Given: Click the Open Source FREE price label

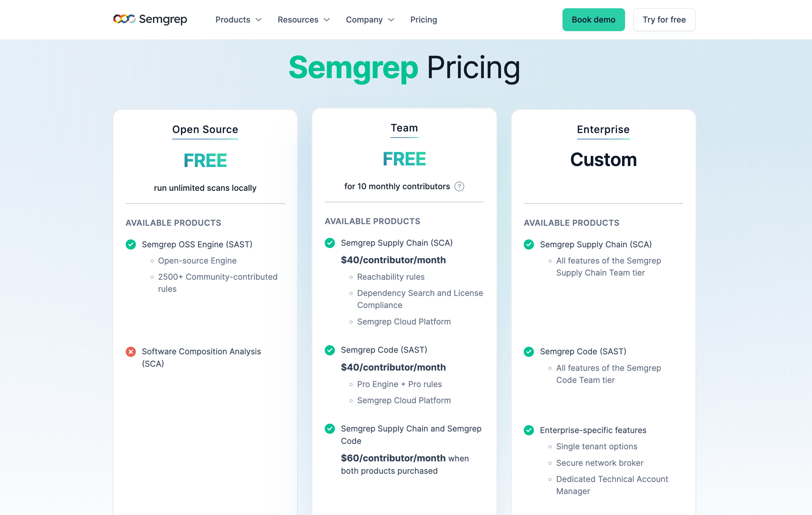Looking at the screenshot, I should (205, 161).
